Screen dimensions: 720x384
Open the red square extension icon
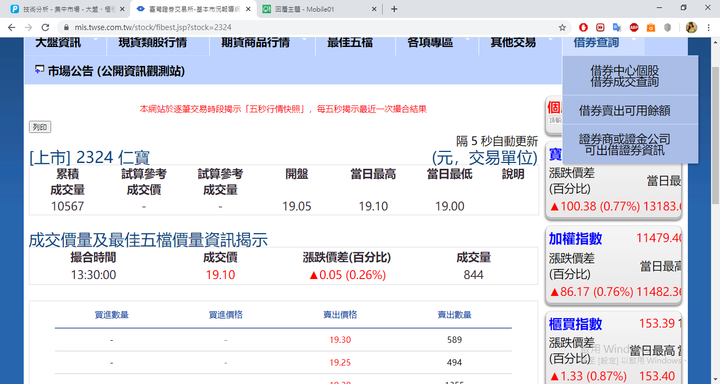tap(600, 28)
